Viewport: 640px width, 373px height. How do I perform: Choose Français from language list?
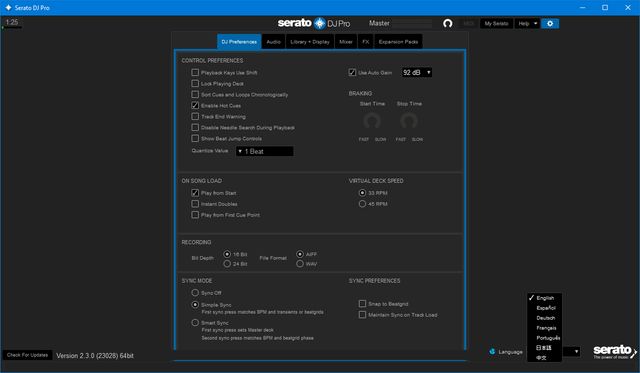(544, 328)
